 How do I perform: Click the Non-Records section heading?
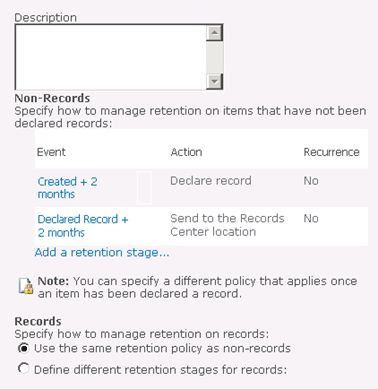pos(52,98)
